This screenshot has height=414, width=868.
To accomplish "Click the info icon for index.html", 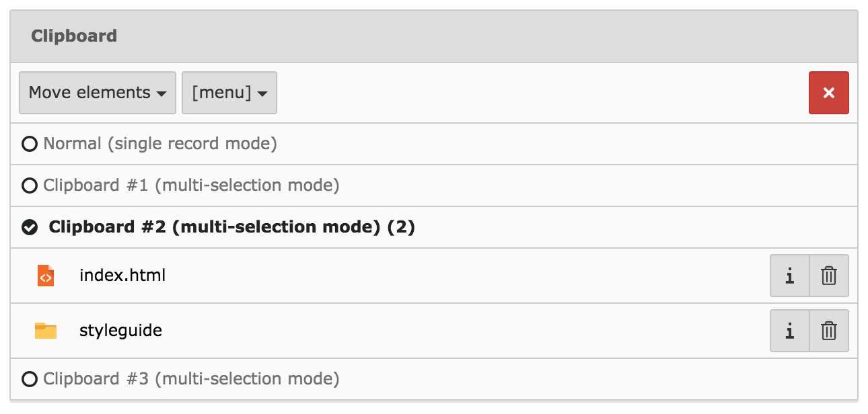I will click(789, 276).
